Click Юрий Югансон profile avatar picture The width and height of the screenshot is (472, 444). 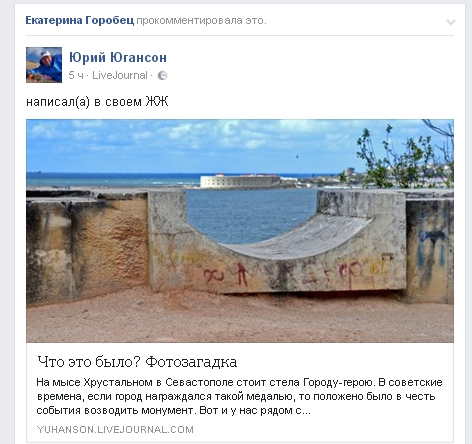click(44, 65)
